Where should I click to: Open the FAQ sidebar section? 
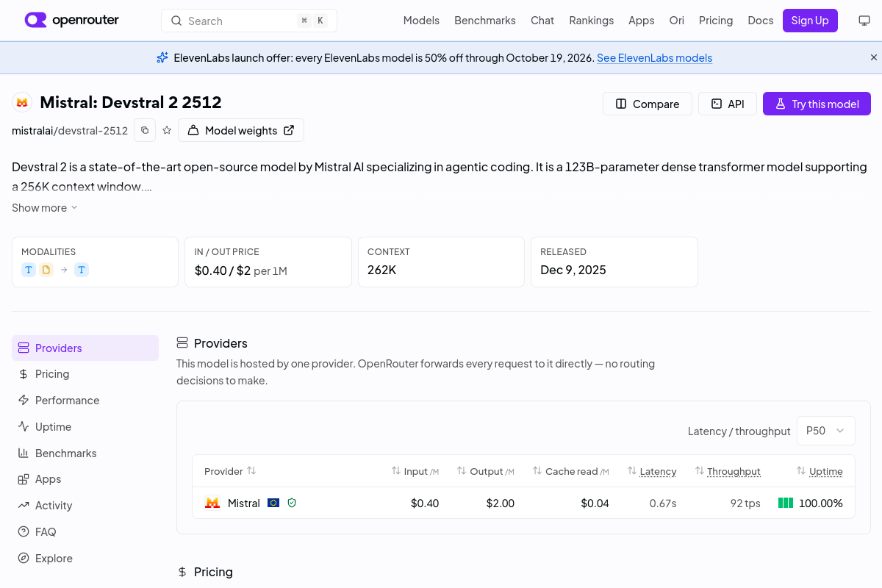85,532
